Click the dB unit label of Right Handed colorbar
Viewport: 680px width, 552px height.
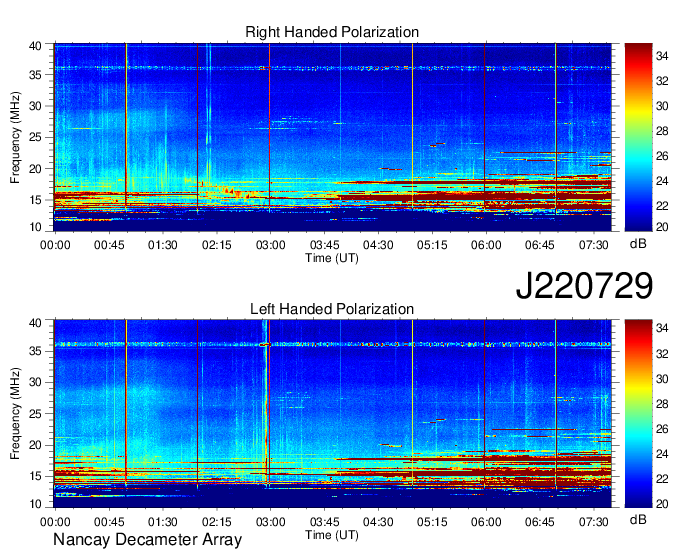click(x=638, y=244)
